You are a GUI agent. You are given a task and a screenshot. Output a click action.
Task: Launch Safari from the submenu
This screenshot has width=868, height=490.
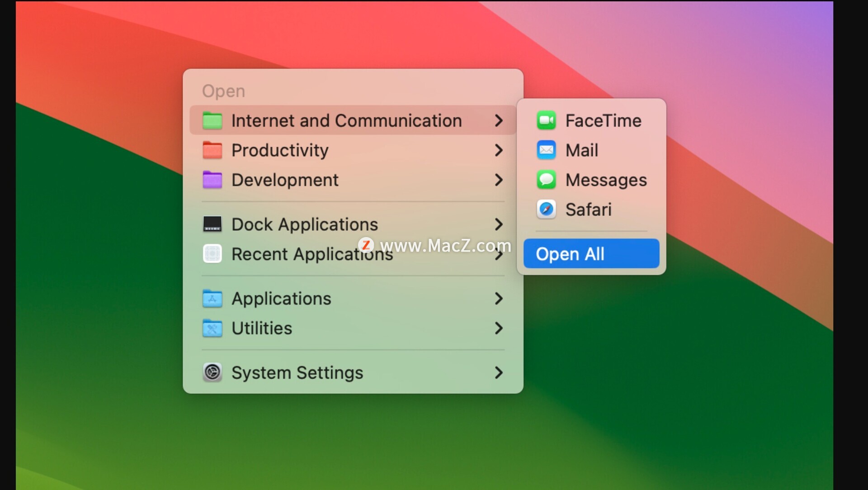point(591,209)
